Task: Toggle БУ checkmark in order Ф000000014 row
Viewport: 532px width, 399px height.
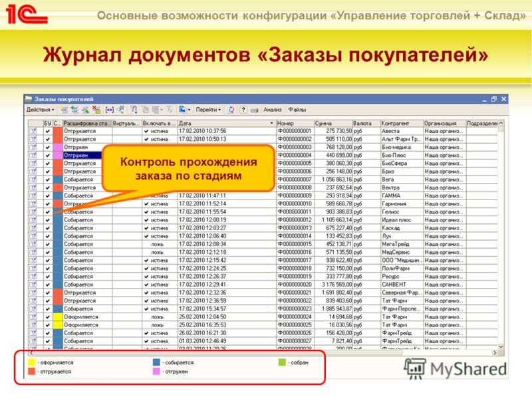Action: click(x=47, y=236)
